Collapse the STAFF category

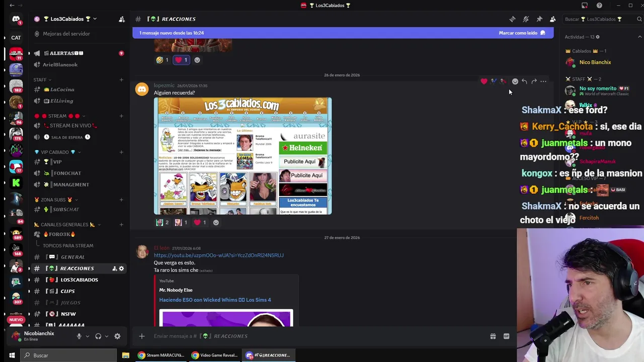(42, 80)
